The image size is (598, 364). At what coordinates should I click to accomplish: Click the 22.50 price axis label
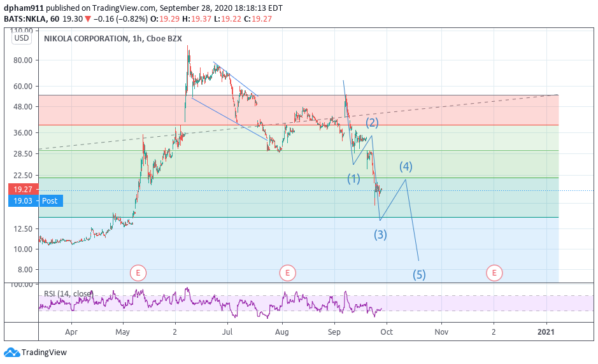(24, 176)
